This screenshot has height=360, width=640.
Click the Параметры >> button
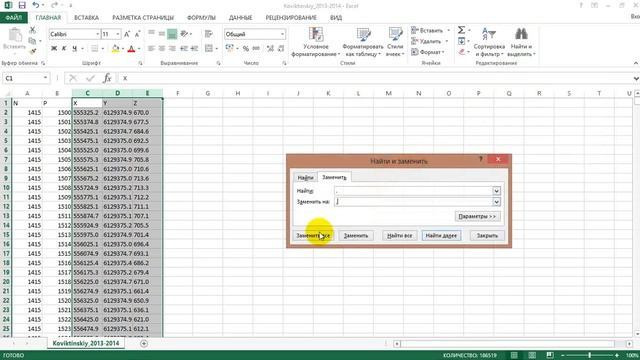[477, 216]
